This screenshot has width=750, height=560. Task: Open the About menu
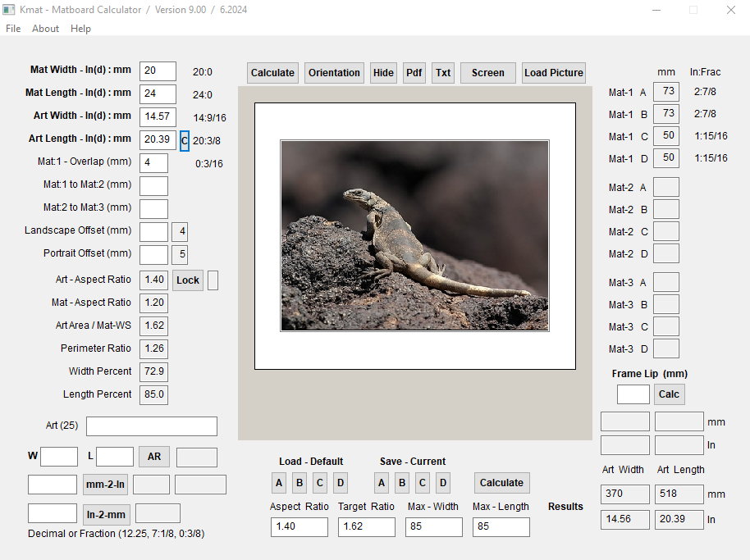coord(45,29)
